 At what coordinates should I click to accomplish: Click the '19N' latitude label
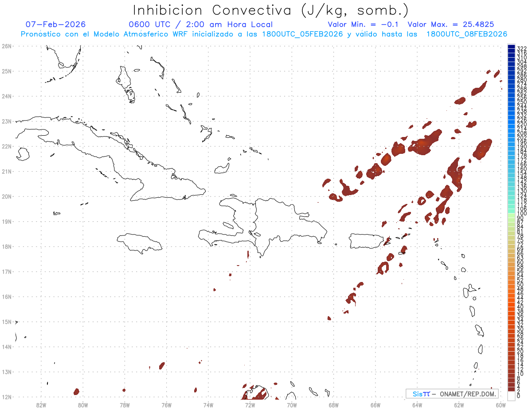click(7, 221)
